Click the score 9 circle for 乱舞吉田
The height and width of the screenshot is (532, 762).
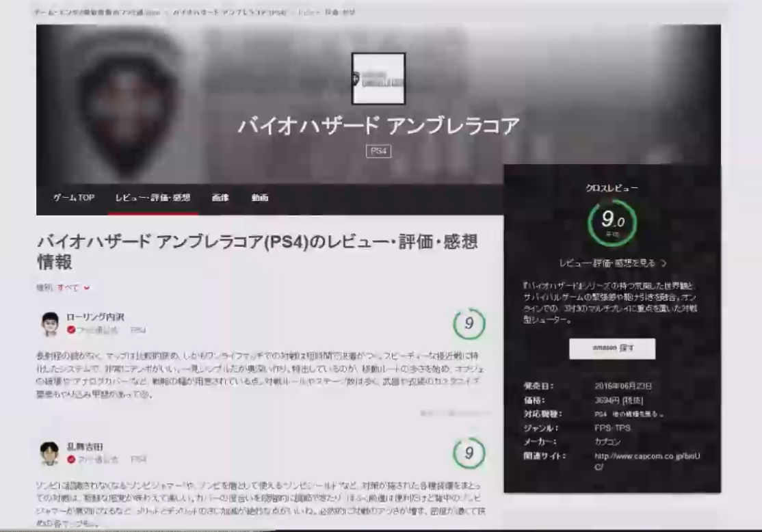[469, 453]
